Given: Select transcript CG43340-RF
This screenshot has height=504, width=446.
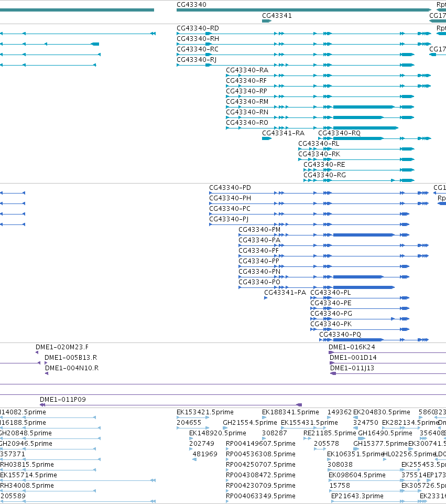Looking at the screenshot, I should tap(246, 81).
